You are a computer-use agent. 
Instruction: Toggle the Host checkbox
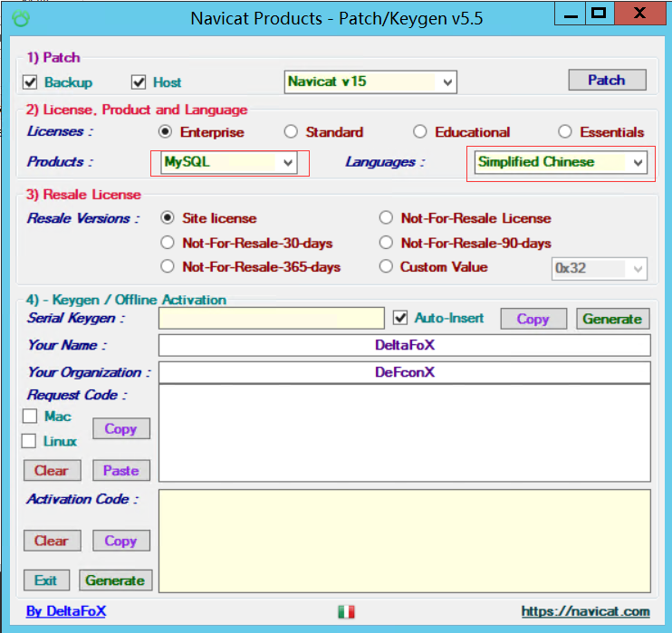tap(139, 82)
